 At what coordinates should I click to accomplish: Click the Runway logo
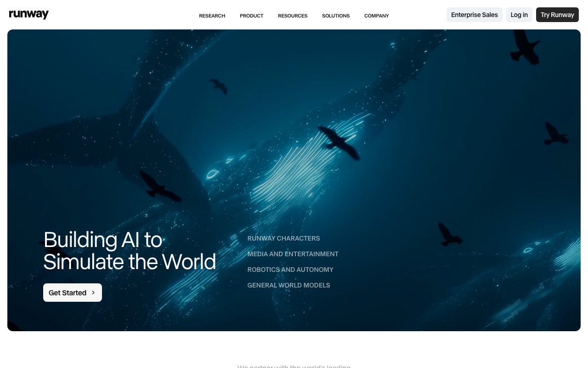pyautogui.click(x=28, y=14)
